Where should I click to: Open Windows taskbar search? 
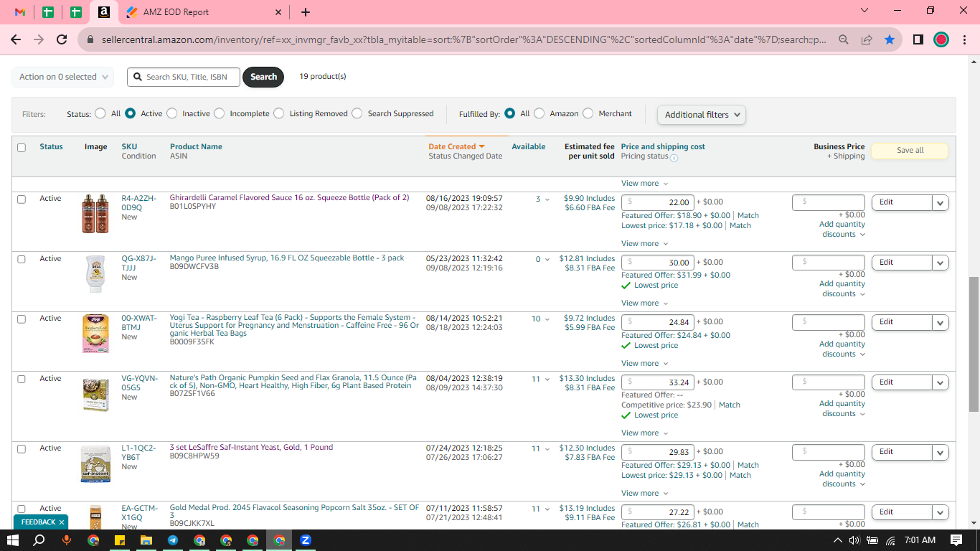click(39, 540)
